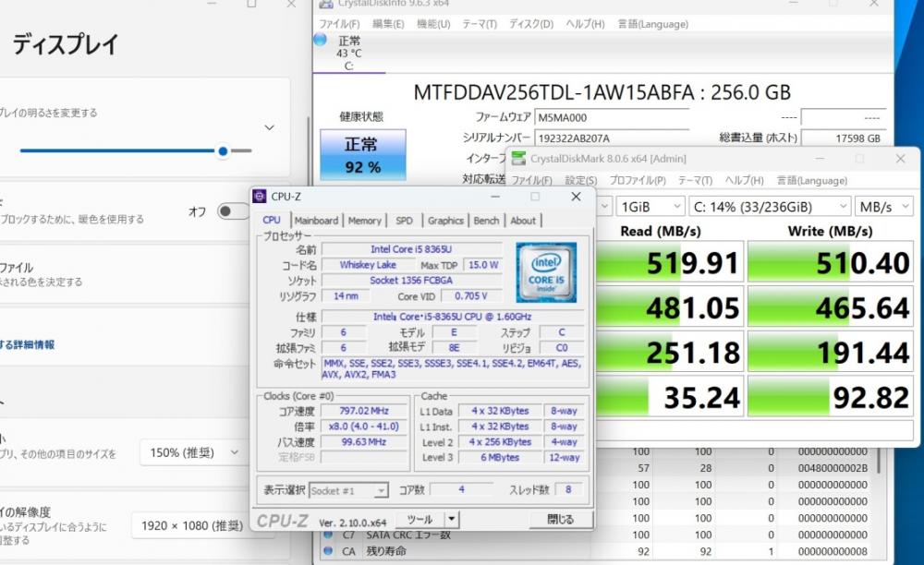This screenshot has height=565, width=924.
Task: Open the Socket #1 selection dropdown in CPU-Z
Action: (348, 490)
